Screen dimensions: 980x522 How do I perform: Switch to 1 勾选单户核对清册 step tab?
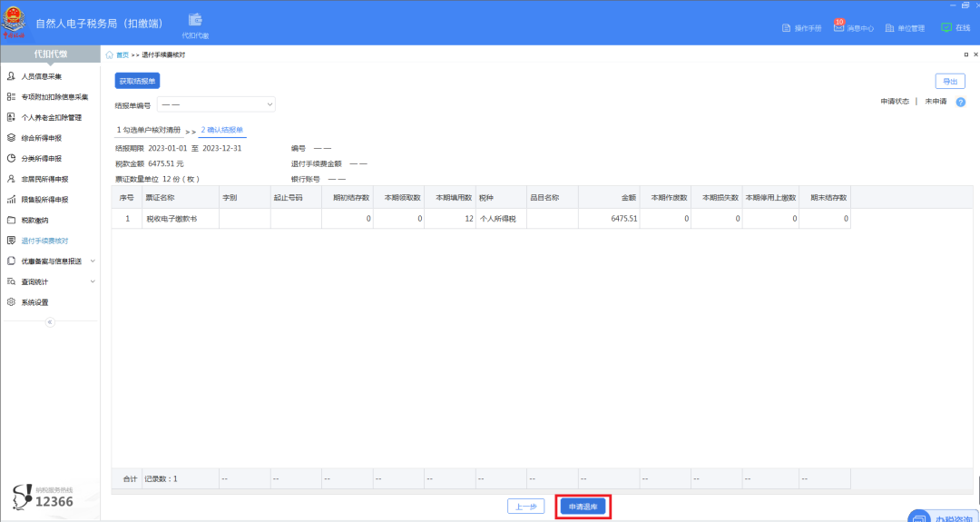pos(149,130)
